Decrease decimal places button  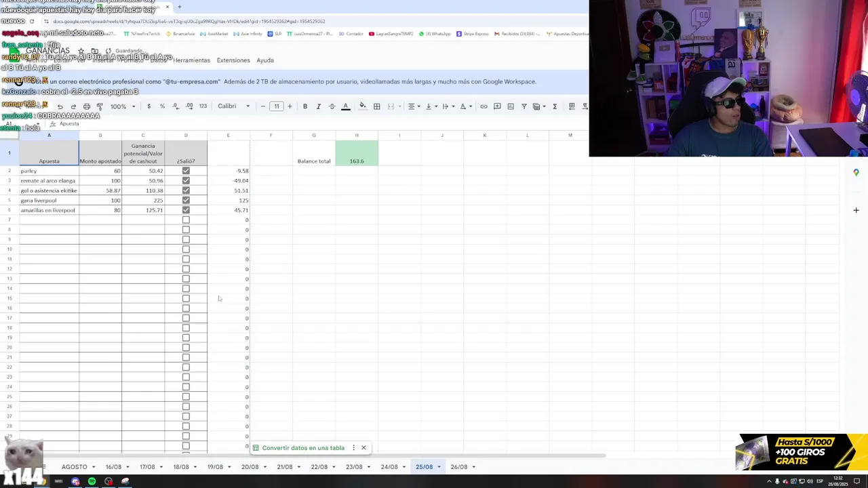(x=176, y=106)
